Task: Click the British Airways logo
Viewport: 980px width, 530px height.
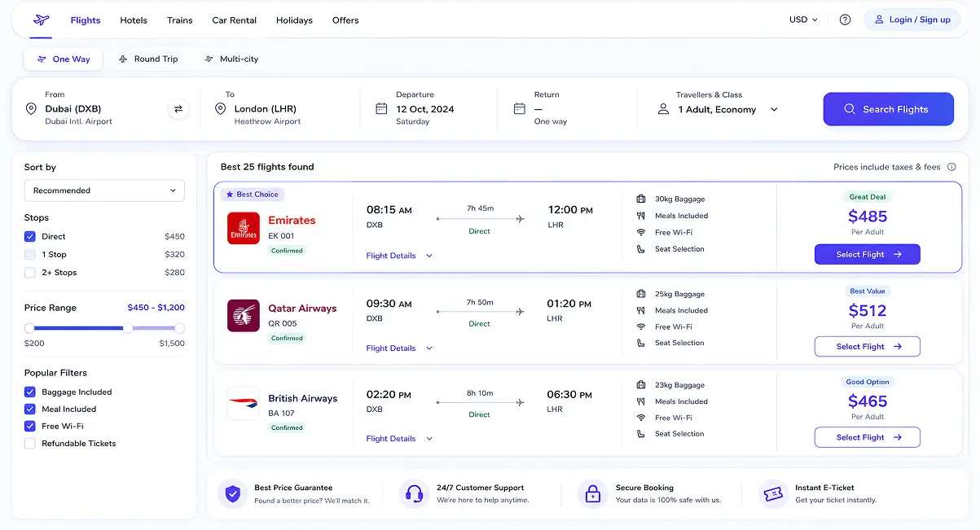Action: point(244,404)
